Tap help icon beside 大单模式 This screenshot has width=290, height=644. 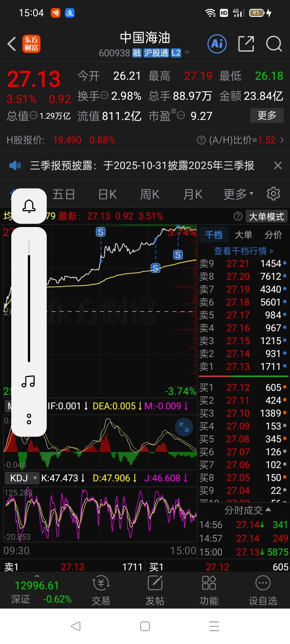(238, 217)
